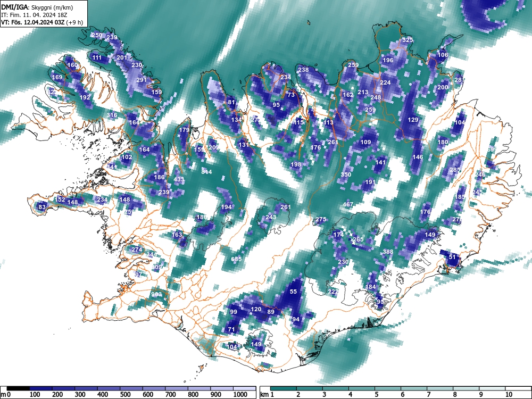Click the visibility value 111 on the map

(x=97, y=57)
